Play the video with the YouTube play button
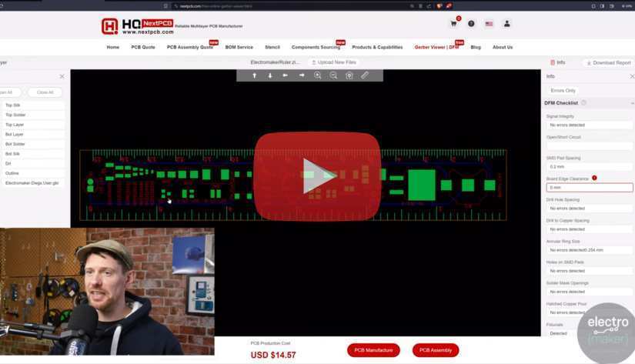The width and height of the screenshot is (635, 364). point(317,176)
